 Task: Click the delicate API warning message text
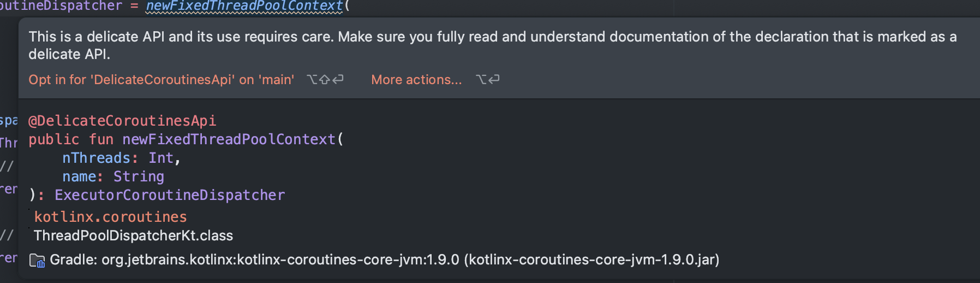click(493, 45)
